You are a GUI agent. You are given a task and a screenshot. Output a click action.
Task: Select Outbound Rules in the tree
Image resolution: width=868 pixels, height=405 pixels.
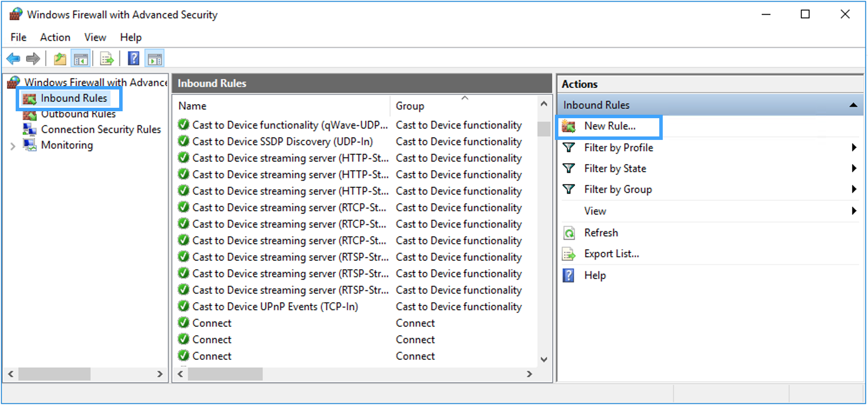78,115
